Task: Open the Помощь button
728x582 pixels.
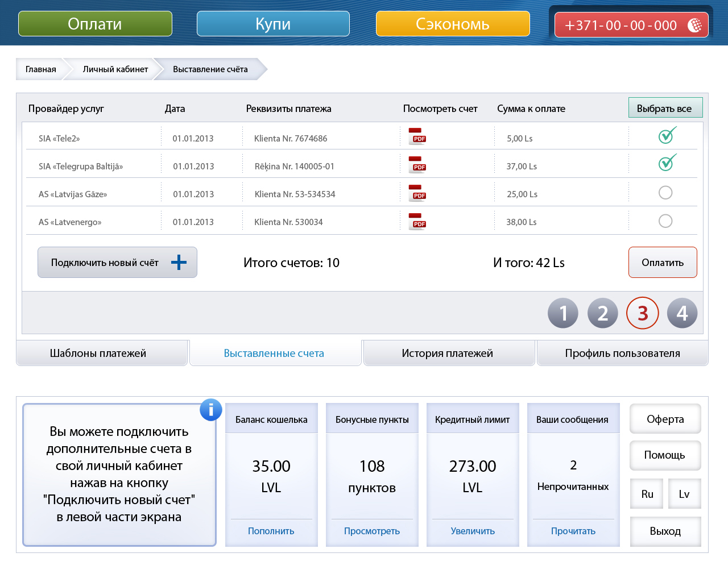Action: (x=665, y=455)
